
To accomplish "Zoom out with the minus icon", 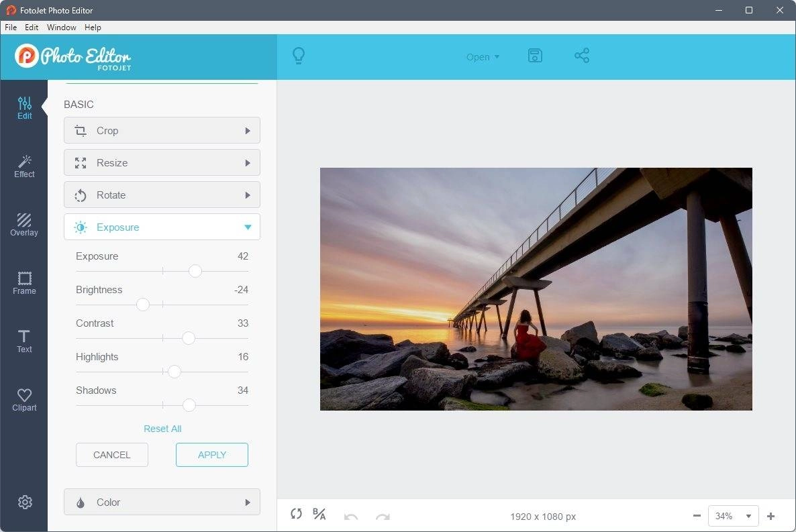I will [x=697, y=516].
